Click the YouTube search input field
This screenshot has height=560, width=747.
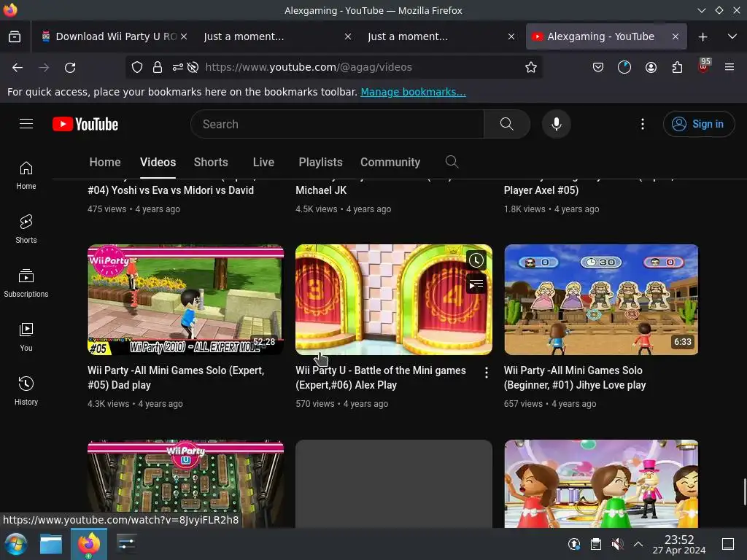coord(337,124)
